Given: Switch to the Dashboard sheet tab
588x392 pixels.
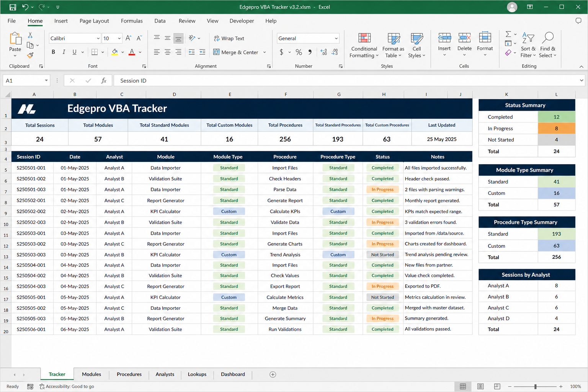Looking at the screenshot, I should (x=233, y=374).
